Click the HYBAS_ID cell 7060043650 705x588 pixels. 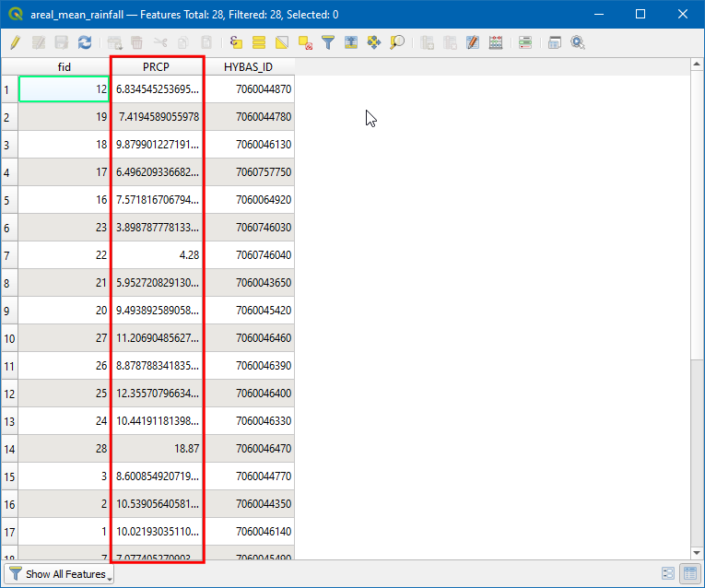249,283
